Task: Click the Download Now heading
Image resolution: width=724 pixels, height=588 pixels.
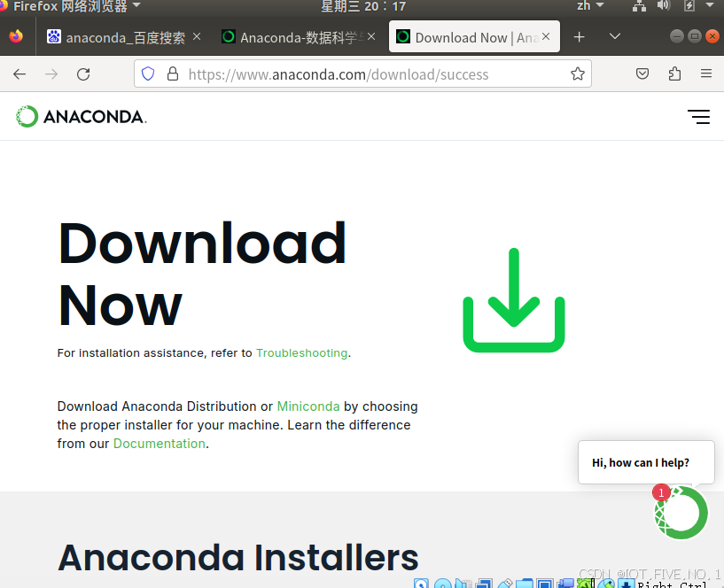Action: click(x=202, y=275)
